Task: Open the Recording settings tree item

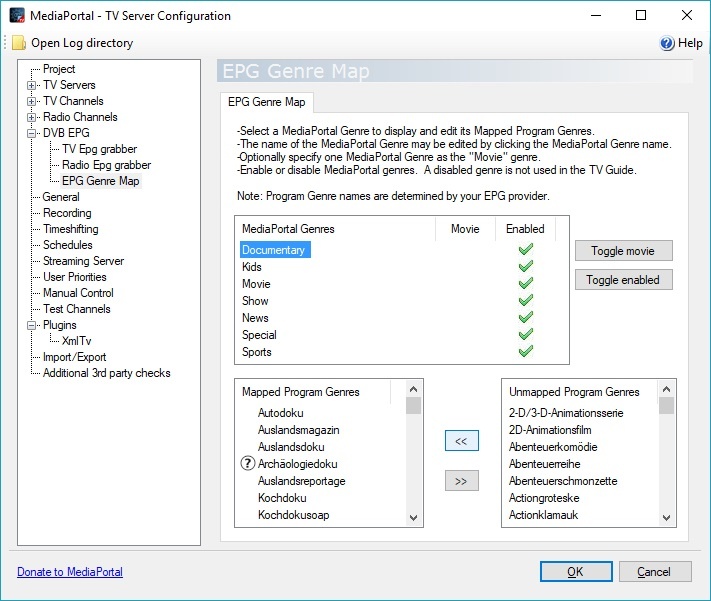Action: [x=67, y=213]
